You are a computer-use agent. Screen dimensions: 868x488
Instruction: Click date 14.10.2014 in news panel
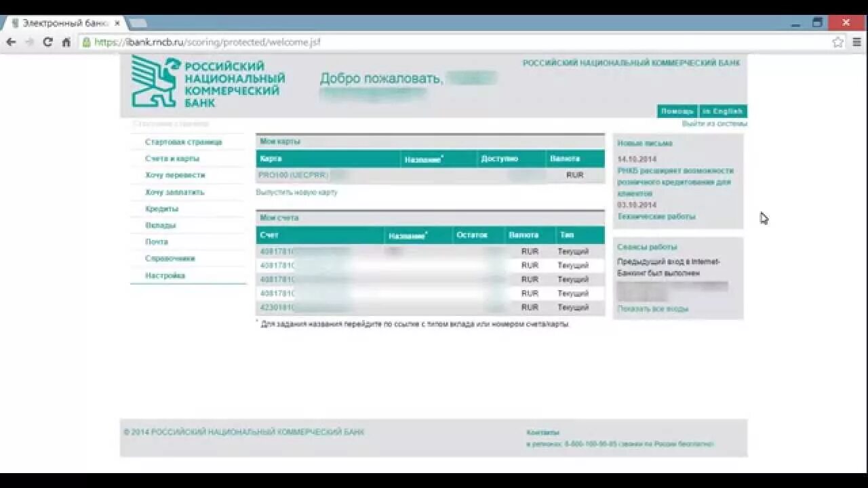click(x=637, y=159)
